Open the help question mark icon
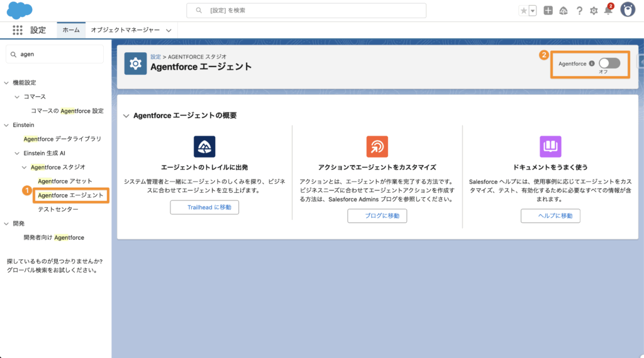 point(579,11)
